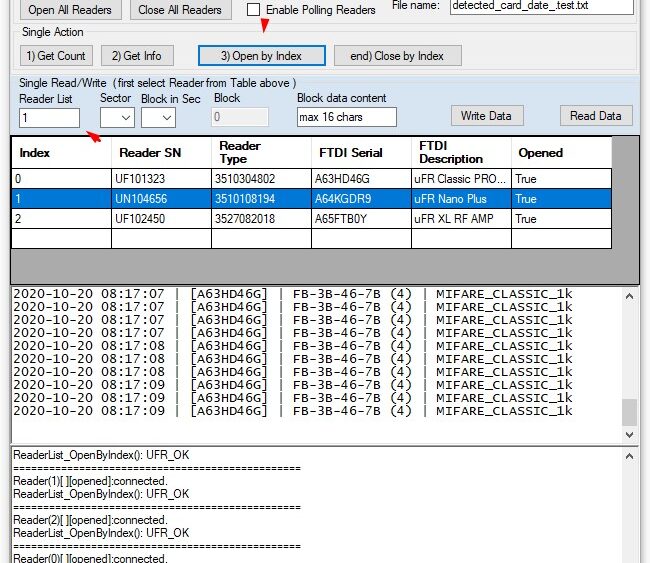Click the Reader Type column header
This screenshot has width=650, height=563.
[x=261, y=153]
